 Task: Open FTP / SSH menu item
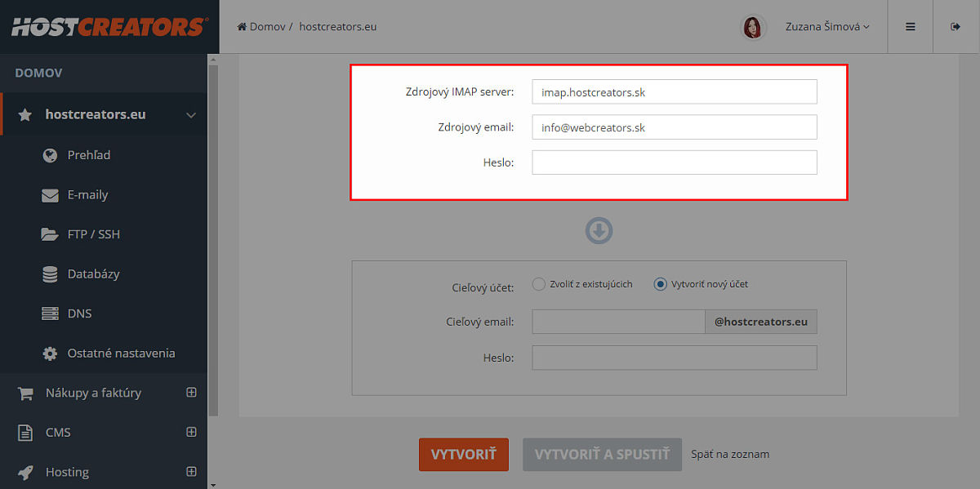click(x=93, y=234)
